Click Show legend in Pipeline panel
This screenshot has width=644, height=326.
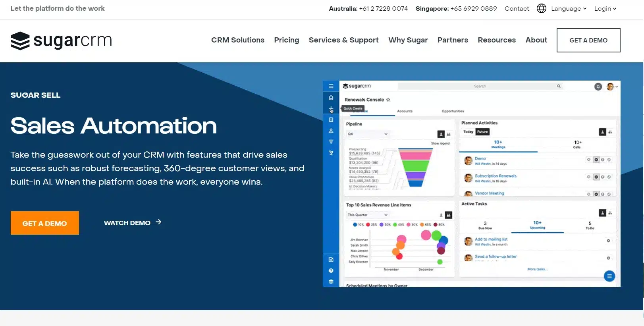pyautogui.click(x=440, y=143)
